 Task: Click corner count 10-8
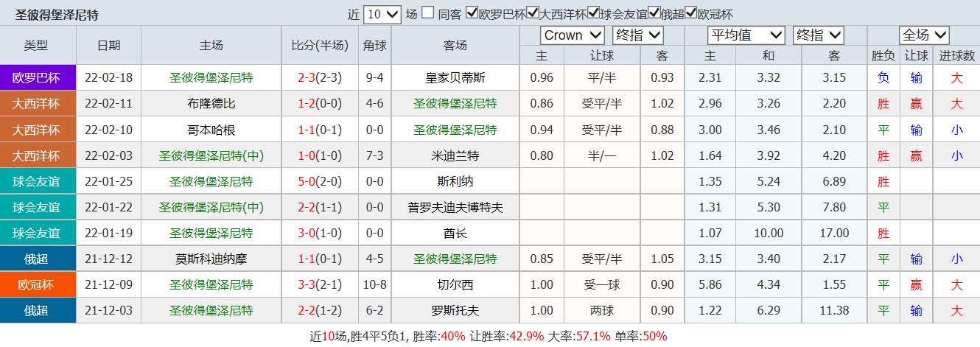tap(374, 284)
